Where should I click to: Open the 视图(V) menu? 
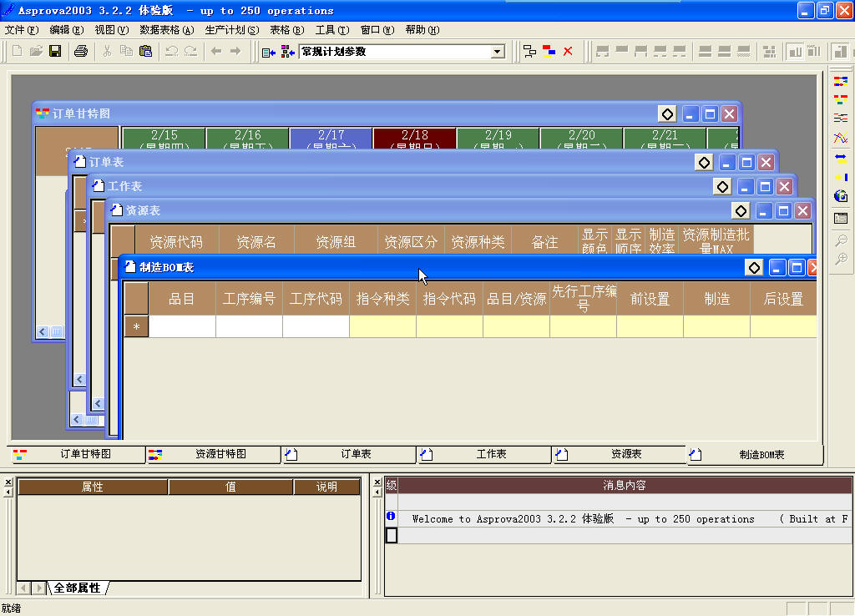(x=112, y=30)
